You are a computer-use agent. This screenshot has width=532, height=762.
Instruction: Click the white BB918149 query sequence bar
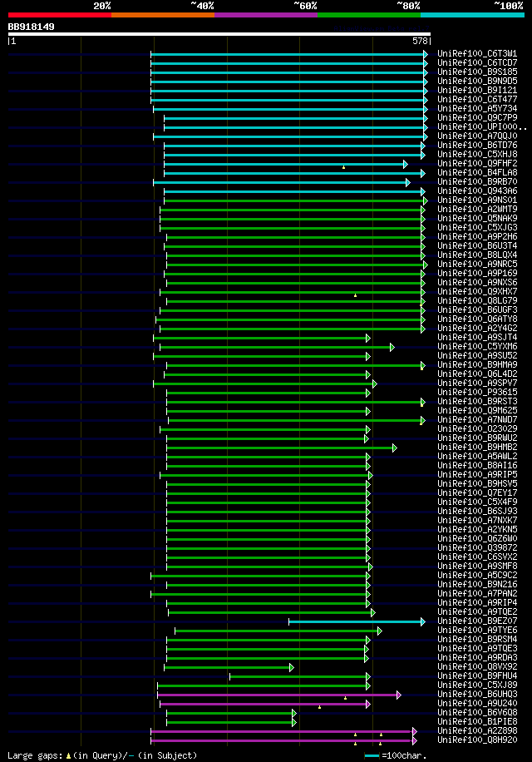[x=219, y=34]
